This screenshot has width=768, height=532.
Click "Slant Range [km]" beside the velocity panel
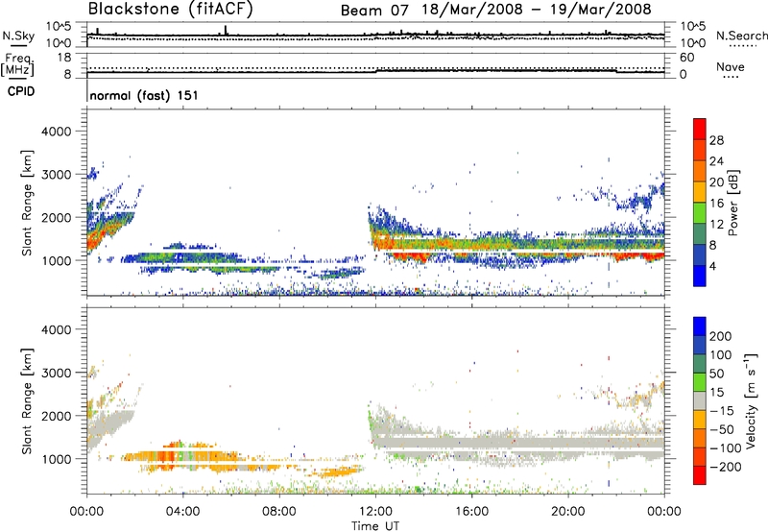[x=27, y=400]
